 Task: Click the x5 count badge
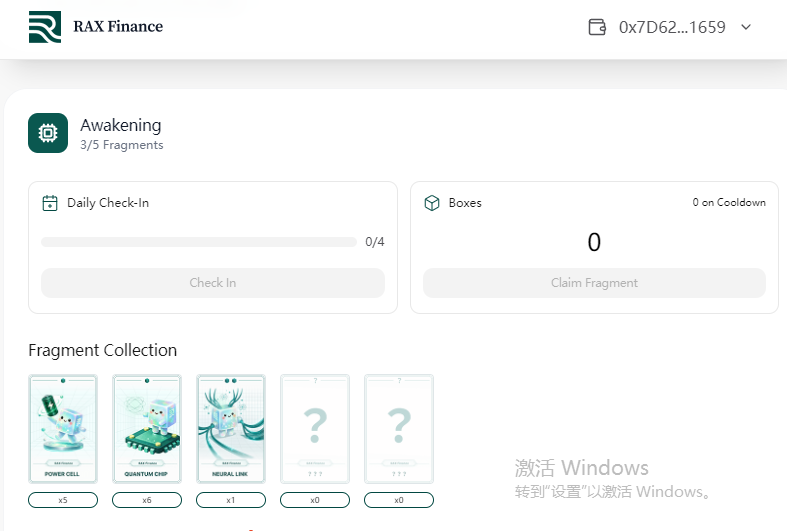[x=63, y=500]
